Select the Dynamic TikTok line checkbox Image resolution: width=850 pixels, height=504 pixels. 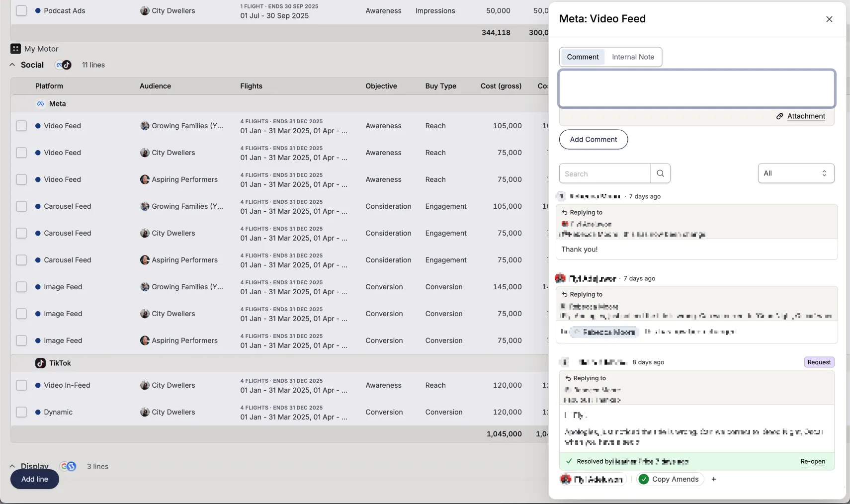pos(21,412)
